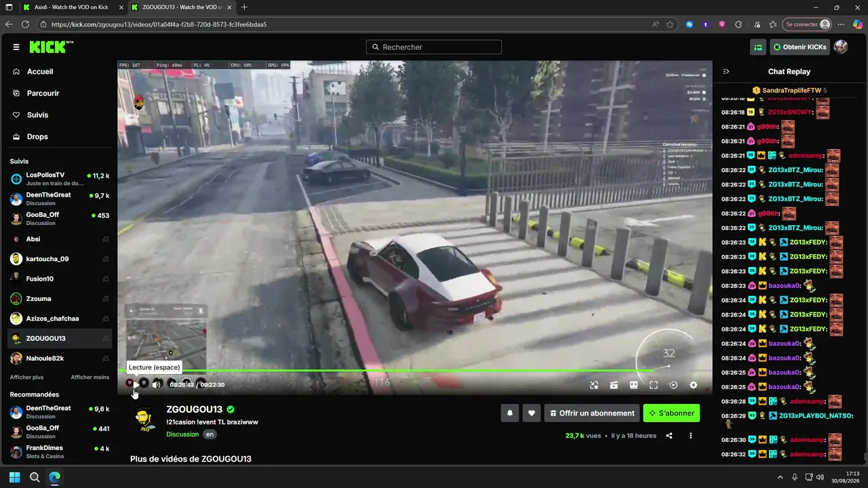Open the Shazam browser extension
The width and height of the screenshot is (868, 488).
(690, 24)
